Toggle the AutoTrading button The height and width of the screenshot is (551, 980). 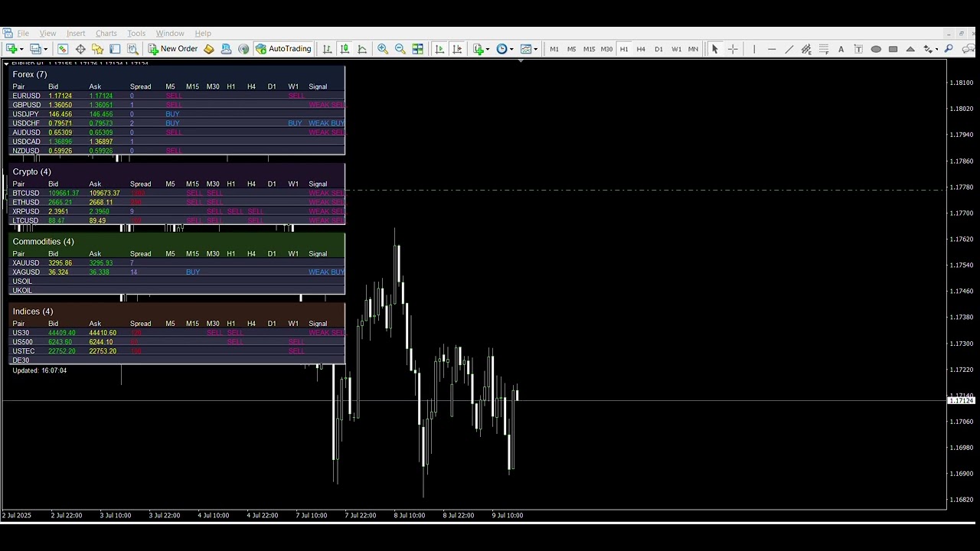point(283,49)
